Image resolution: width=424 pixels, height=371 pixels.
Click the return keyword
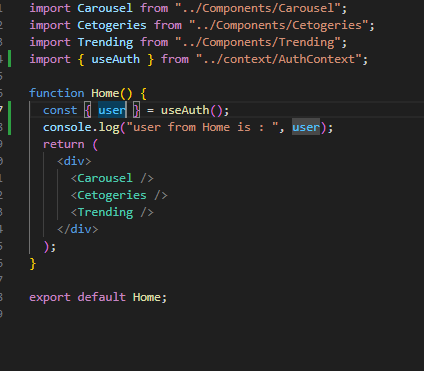click(64, 144)
